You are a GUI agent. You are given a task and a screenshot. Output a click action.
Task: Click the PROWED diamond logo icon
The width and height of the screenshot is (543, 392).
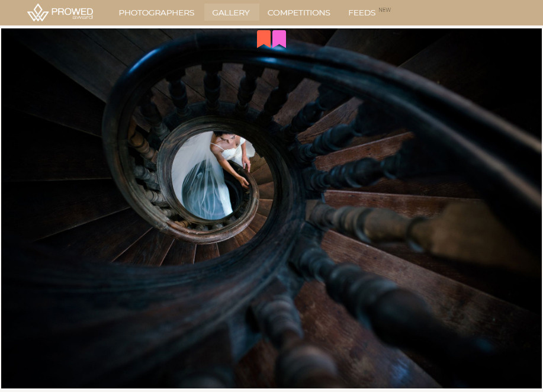pos(38,12)
